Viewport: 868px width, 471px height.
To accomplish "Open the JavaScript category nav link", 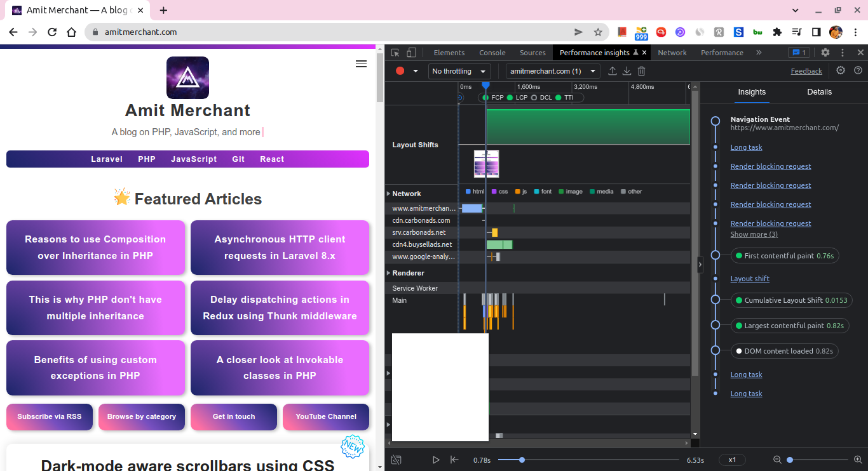I will (194, 159).
